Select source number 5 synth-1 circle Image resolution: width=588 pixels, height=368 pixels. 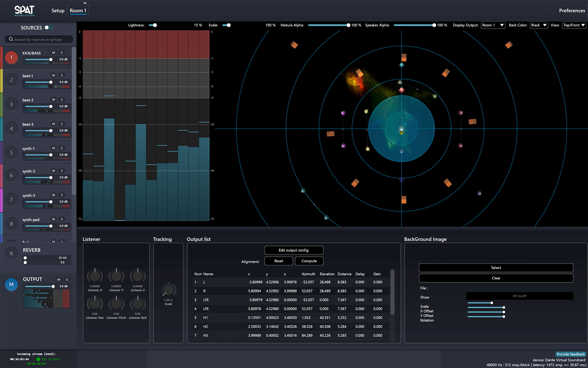pos(11,153)
